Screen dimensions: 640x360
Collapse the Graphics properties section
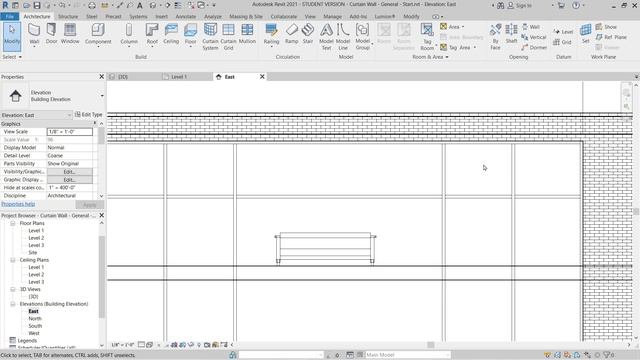pyautogui.click(x=95, y=123)
